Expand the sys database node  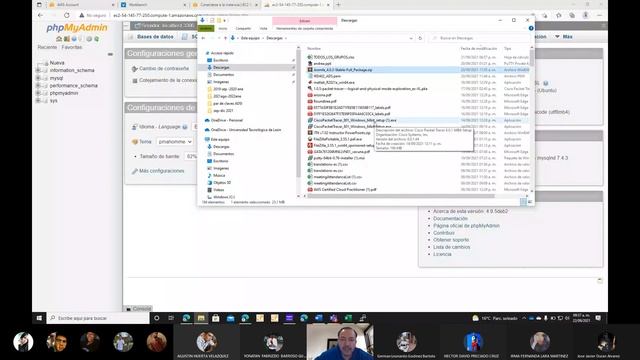38,100
